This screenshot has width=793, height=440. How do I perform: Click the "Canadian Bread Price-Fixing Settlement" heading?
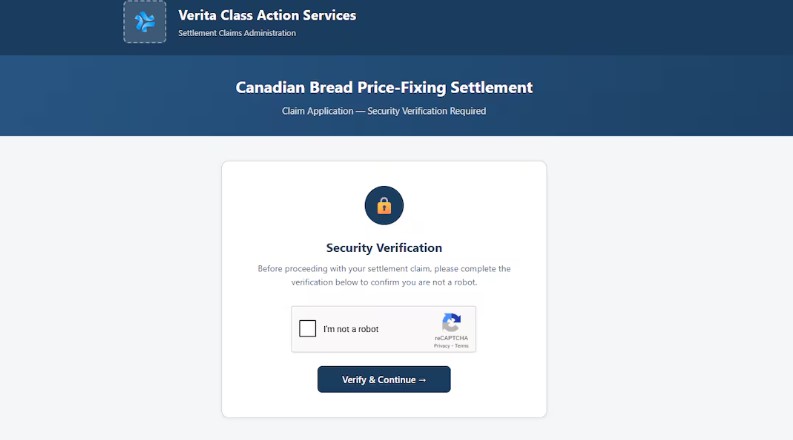coord(384,88)
